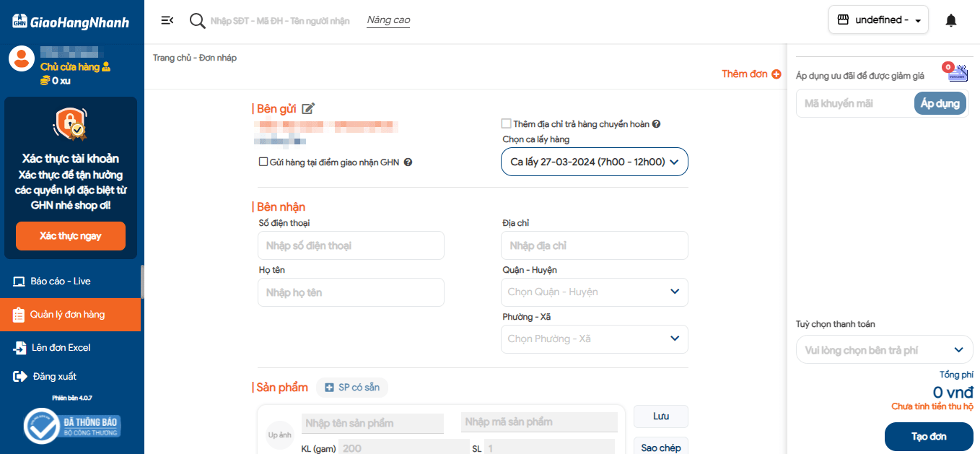Expand the Phường - Xã dropdown
The image size is (980, 454).
(x=594, y=339)
